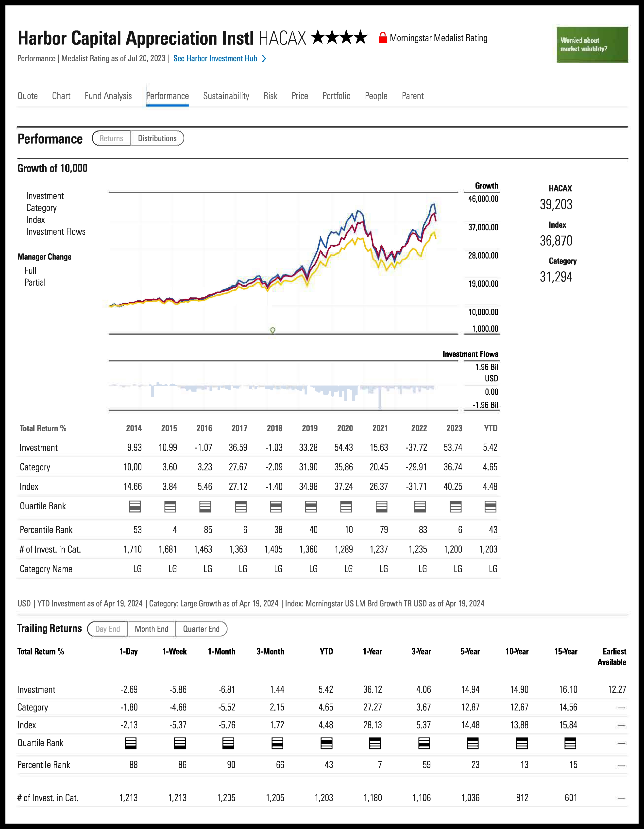Viewport: 644px width, 829px height.
Task: Select Day End trailing returns
Action: coord(107,629)
